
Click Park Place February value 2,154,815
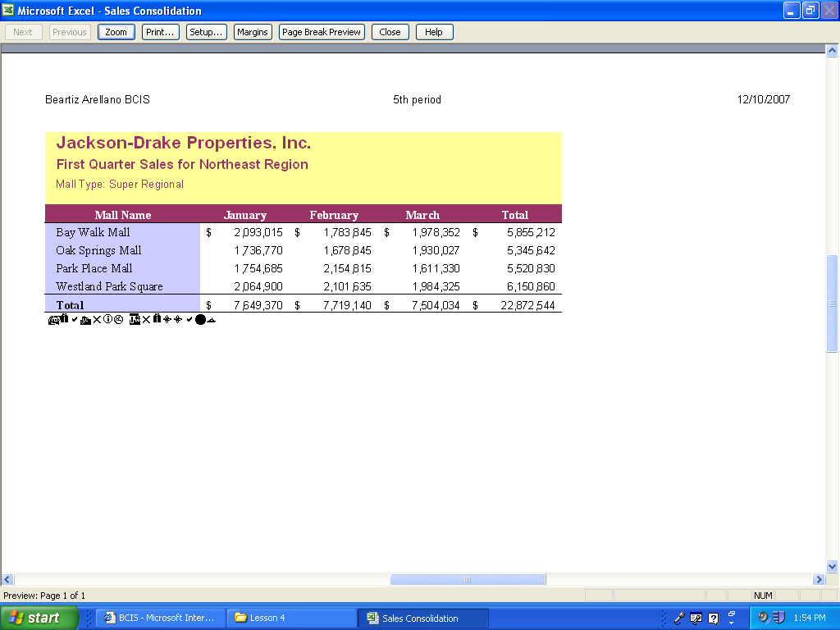point(347,268)
